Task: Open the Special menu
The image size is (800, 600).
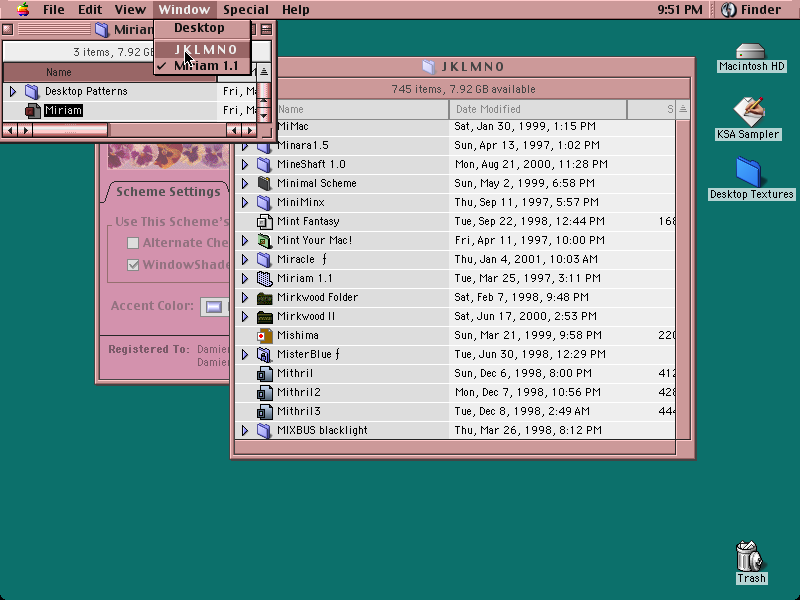Action: [x=245, y=10]
